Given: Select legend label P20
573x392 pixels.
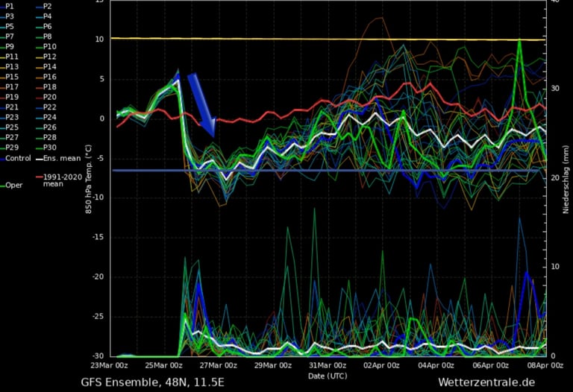Looking at the screenshot, I should click(50, 97).
